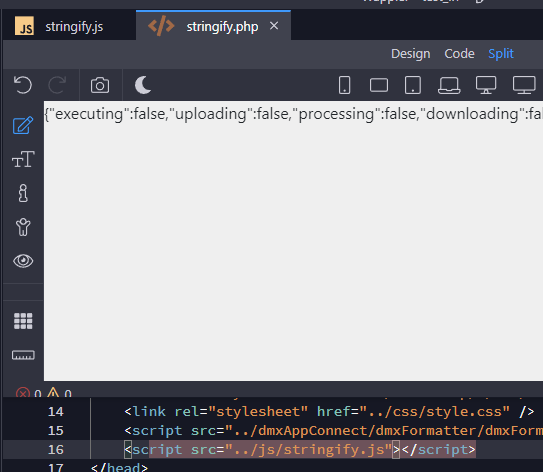Switch to Design view
543x472 pixels.
coord(411,54)
